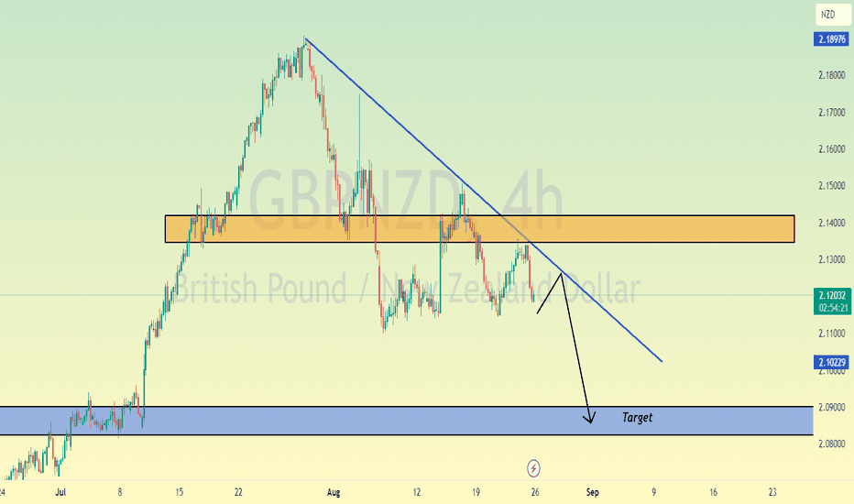Click the 2.09000 price axis value
This screenshot has width=854, height=504.
(x=832, y=407)
